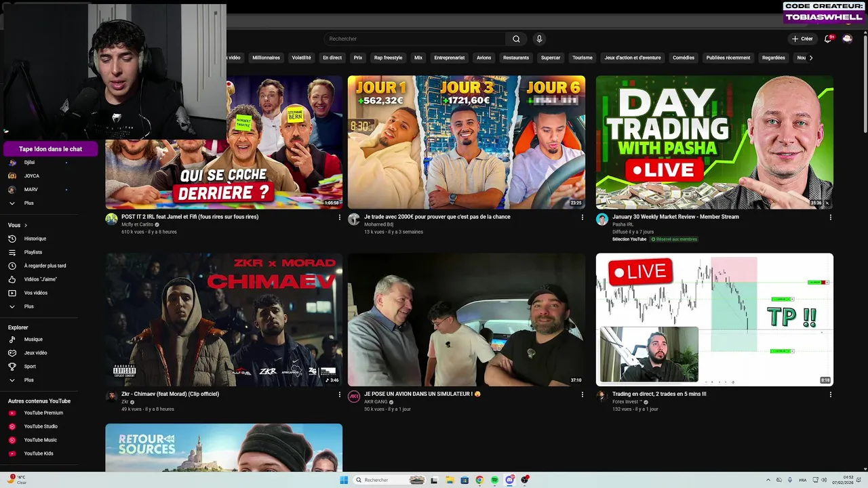Screen dimensions: 868x488
Task: Select the Rap freestyle filter chip
Action: (x=388, y=58)
